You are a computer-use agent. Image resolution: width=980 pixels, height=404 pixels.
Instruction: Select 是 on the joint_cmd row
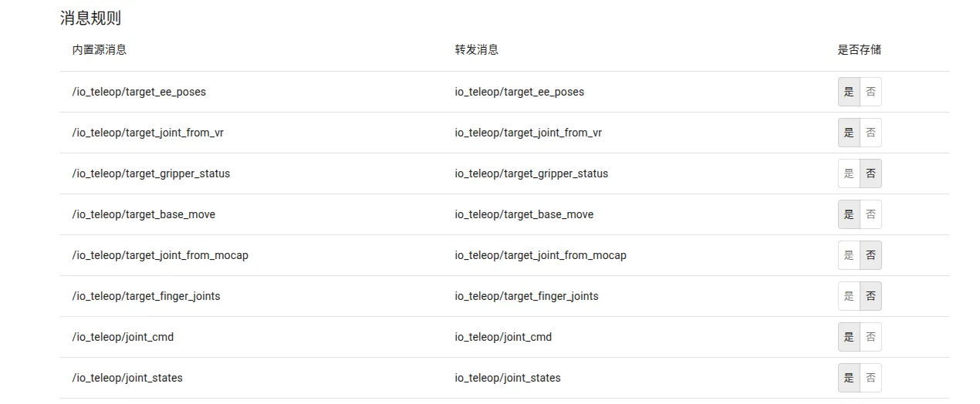pos(849,337)
